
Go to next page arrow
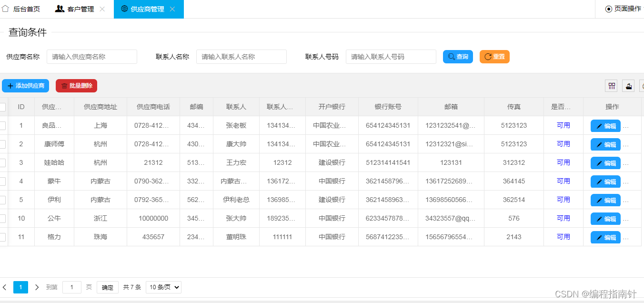click(37, 287)
